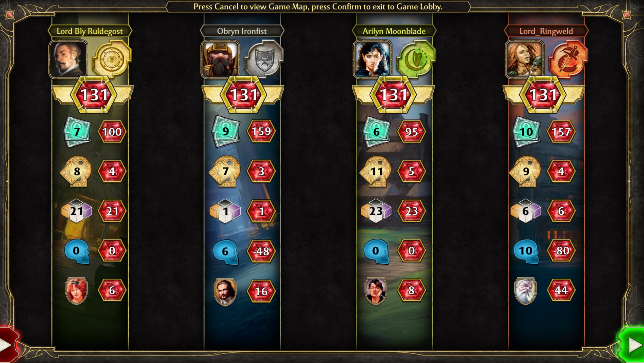Select the white-bearded wizard lord card icon

525,291
